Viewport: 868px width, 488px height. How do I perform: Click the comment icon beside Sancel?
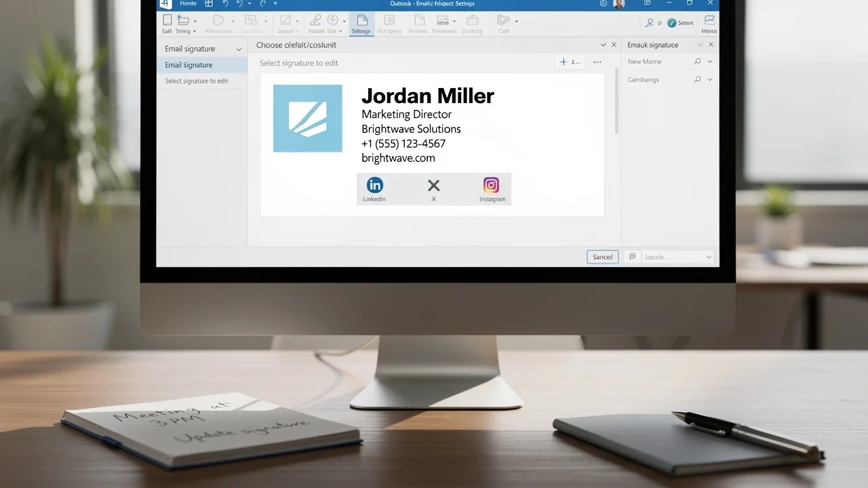tap(632, 257)
